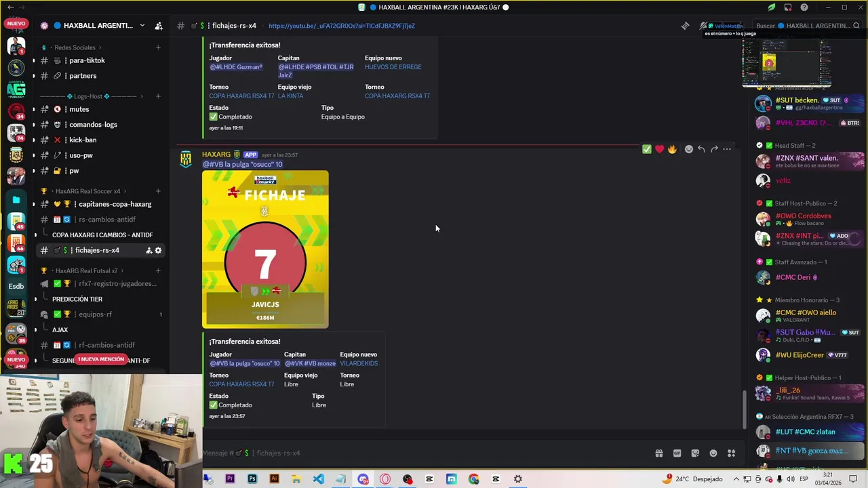Open the Esdb server icon

coord(16,286)
